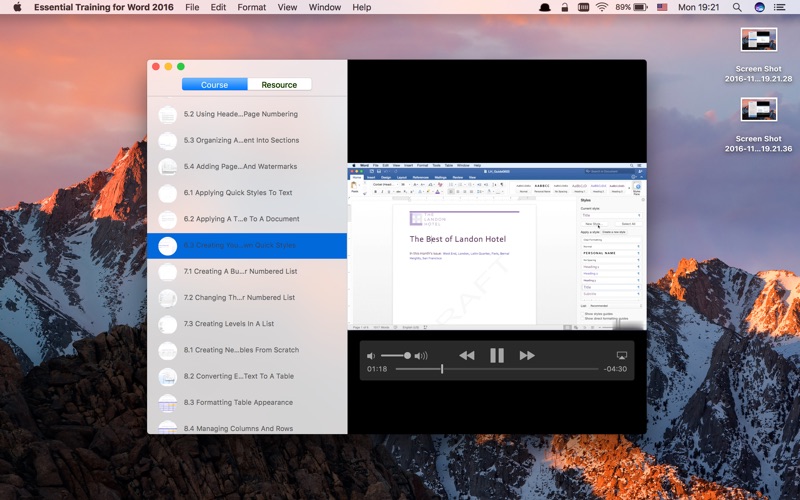Screen dimensions: 800x500
Task: Click the fast-forward button
Action: tap(527, 355)
